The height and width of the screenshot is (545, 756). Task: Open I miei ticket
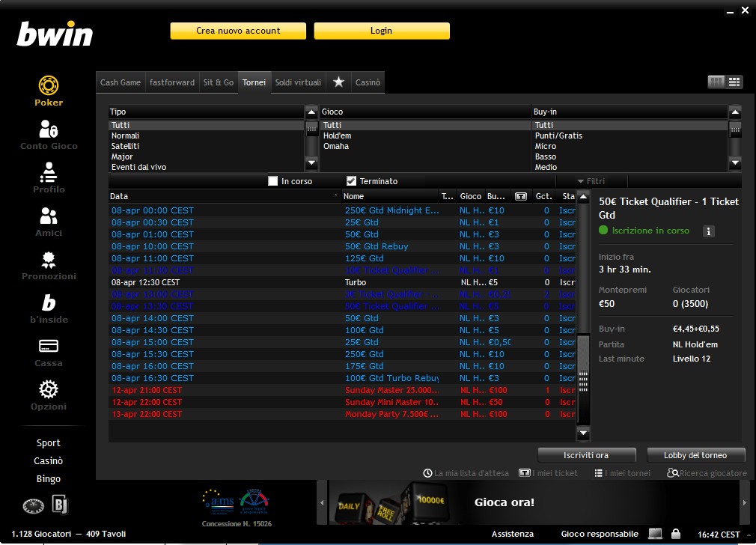coord(548,473)
